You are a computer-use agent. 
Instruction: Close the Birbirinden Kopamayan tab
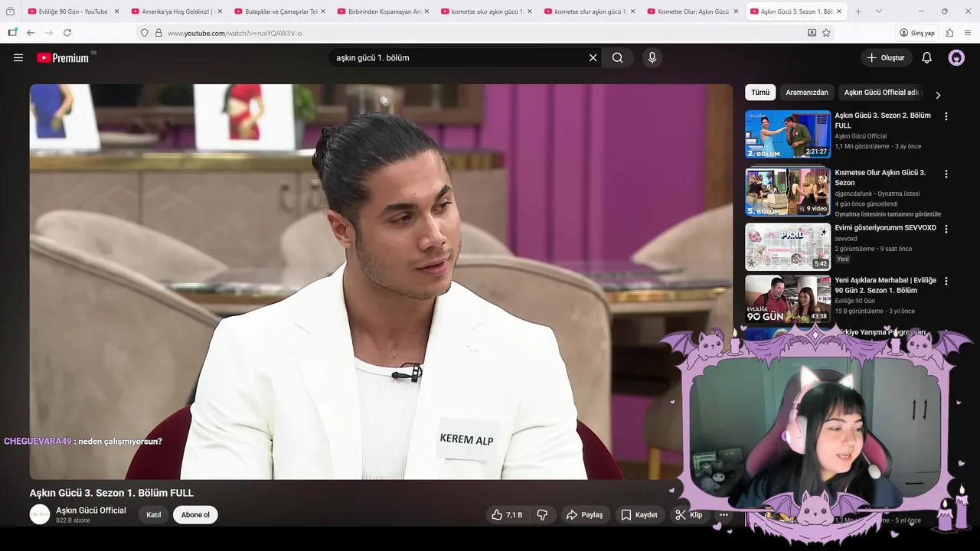(426, 11)
